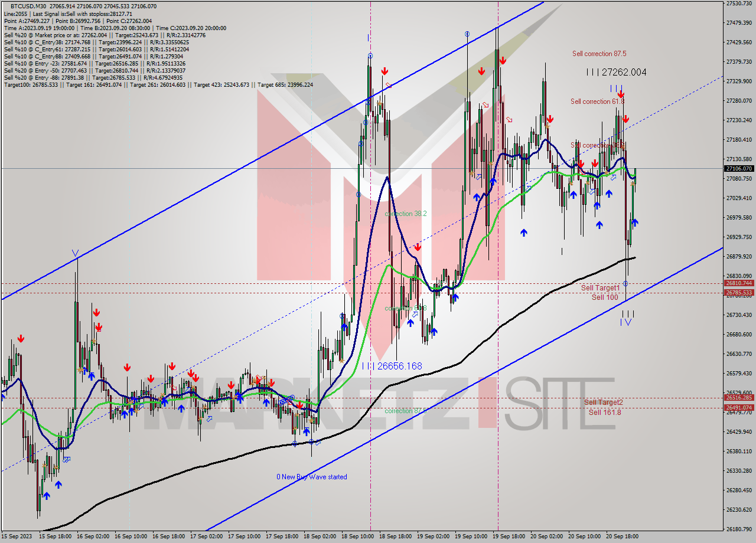Click the '16 Sep 10:00' time axis label
This screenshot has width=756, height=543.
131,537
